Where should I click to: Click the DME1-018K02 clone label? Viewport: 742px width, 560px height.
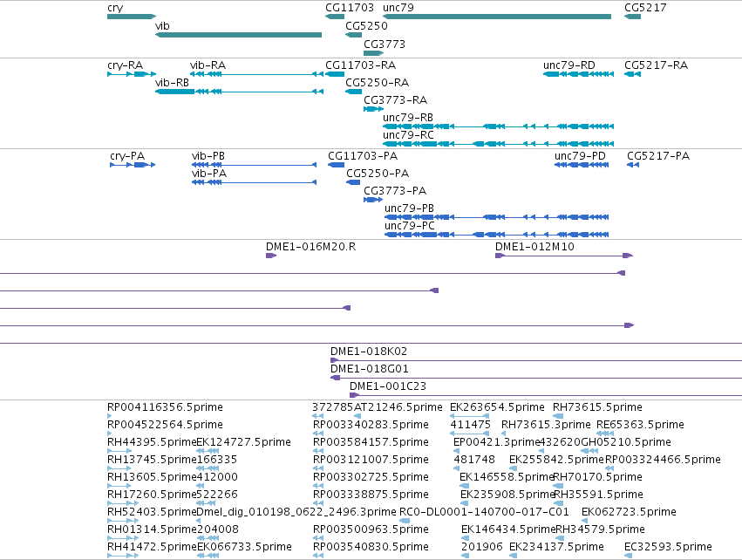[369, 352]
